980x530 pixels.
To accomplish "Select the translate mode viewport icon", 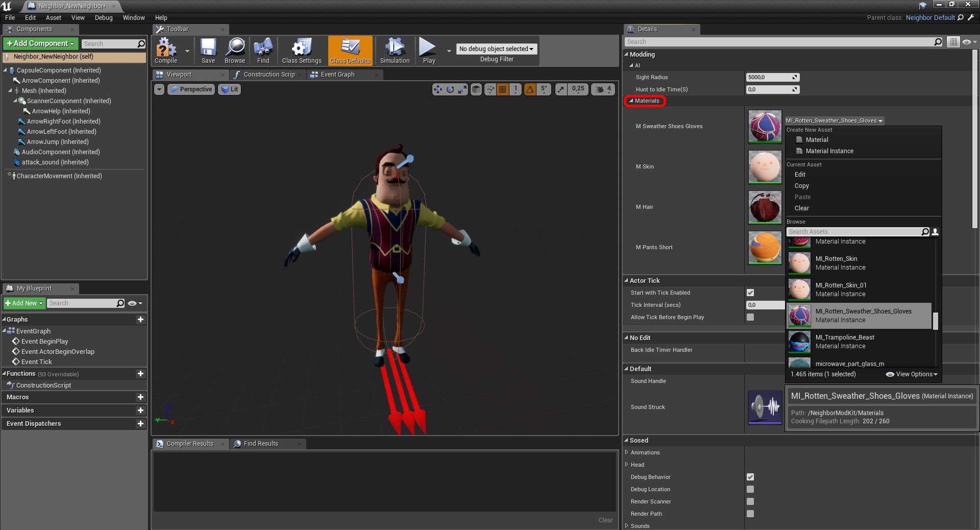I will coord(438,89).
